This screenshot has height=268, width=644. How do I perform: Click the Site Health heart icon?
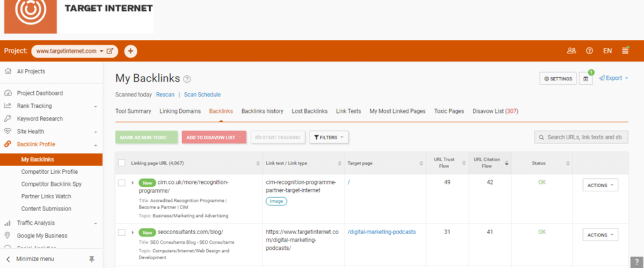(x=8, y=131)
